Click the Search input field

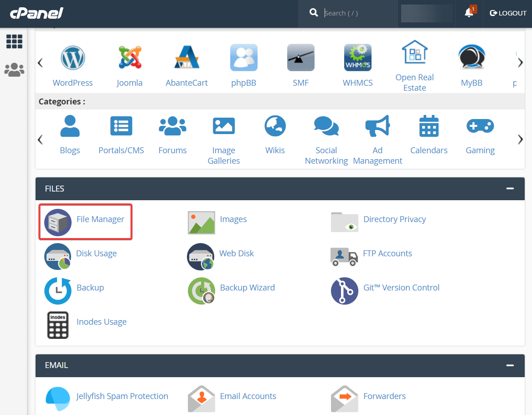pos(359,13)
